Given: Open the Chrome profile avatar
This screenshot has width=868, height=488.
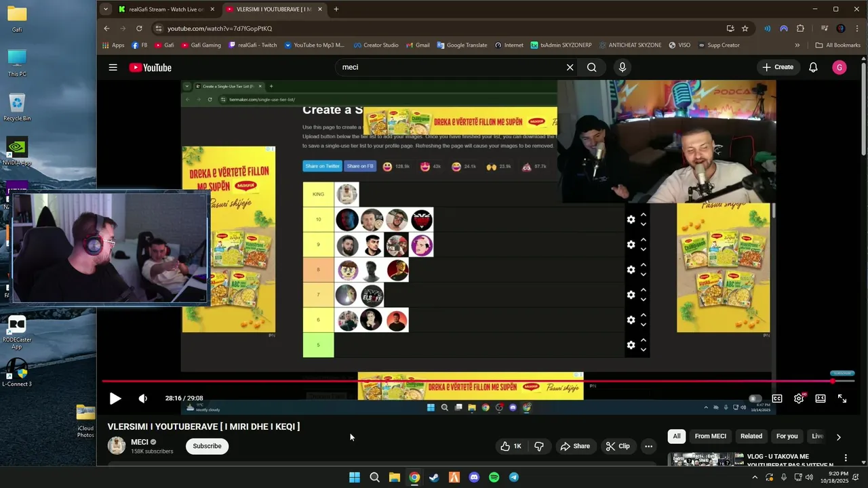Looking at the screenshot, I should [841, 28].
